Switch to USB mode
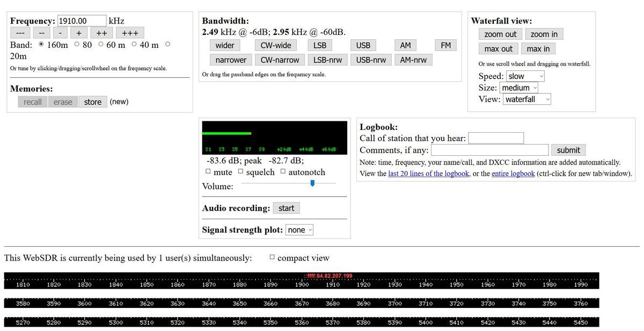The image size is (644, 331). click(x=363, y=45)
